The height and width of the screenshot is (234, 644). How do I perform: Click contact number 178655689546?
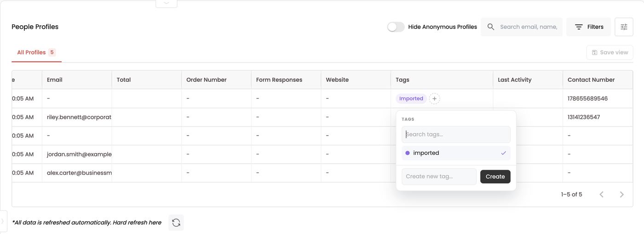coord(587,98)
